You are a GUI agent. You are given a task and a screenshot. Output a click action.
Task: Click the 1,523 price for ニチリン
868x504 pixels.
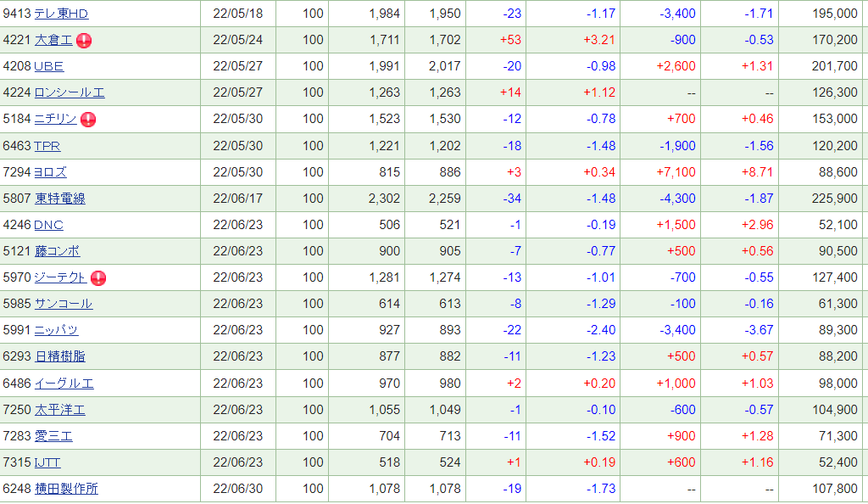(x=384, y=119)
